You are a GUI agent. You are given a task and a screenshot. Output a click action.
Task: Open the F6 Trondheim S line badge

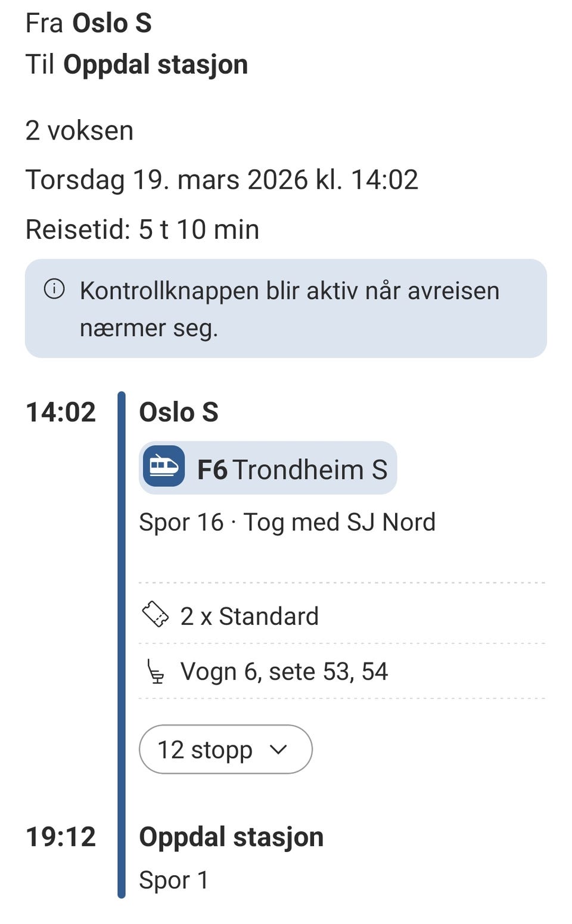point(268,468)
